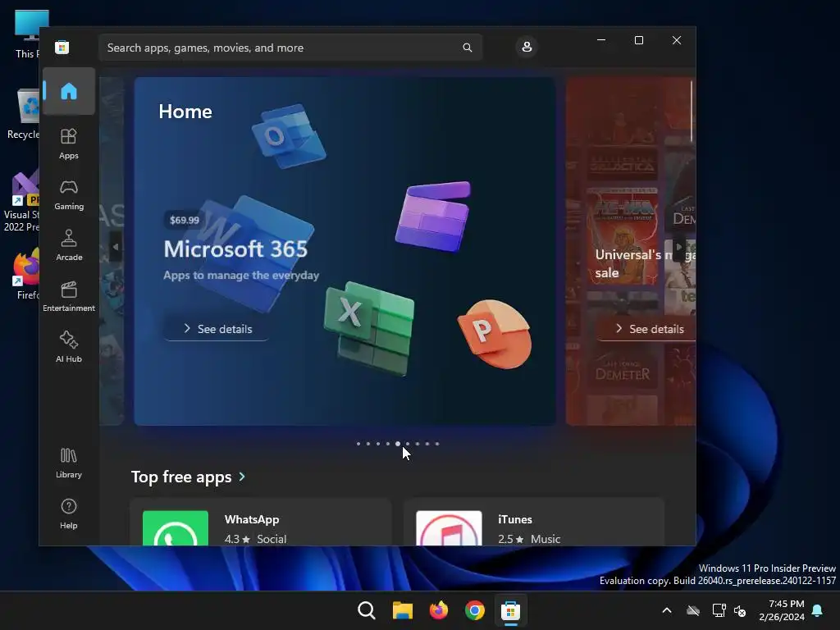
Task: Open the Home tab in Store sidebar
Action: click(x=69, y=91)
